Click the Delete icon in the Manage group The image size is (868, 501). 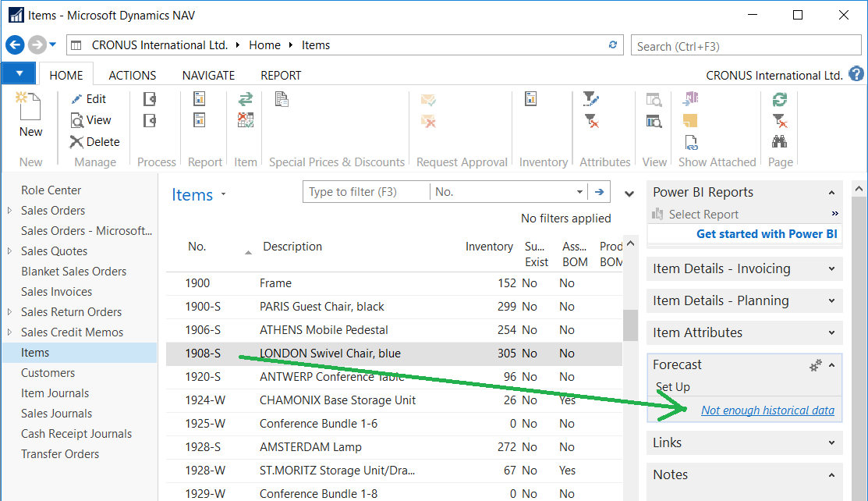click(76, 142)
